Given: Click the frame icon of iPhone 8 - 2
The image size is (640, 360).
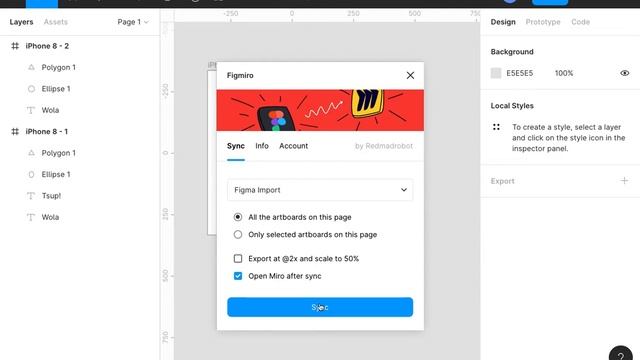Looking at the screenshot, I should (15, 46).
